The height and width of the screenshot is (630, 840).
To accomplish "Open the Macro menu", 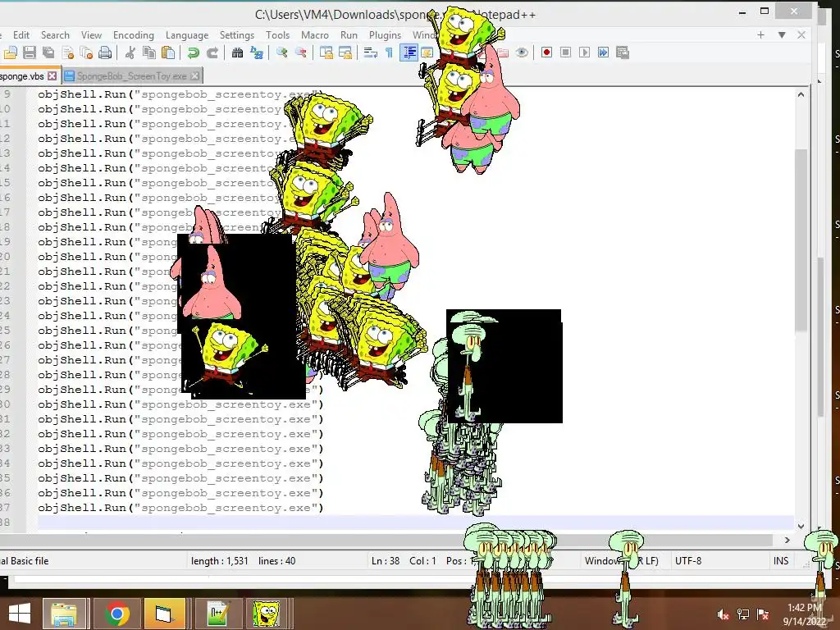I will point(314,34).
